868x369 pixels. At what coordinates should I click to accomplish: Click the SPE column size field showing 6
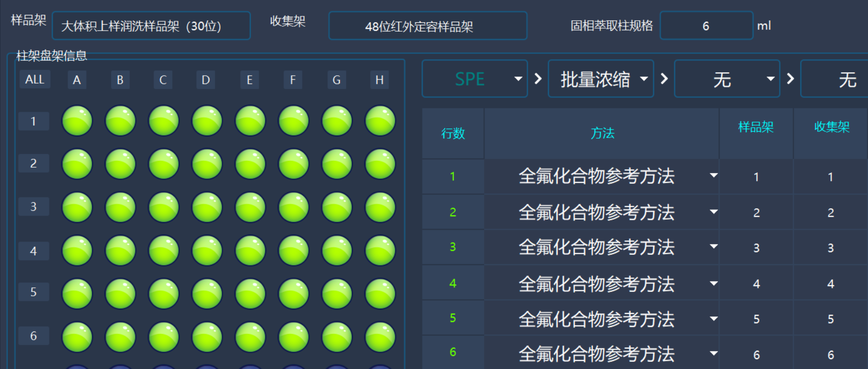[x=706, y=26]
